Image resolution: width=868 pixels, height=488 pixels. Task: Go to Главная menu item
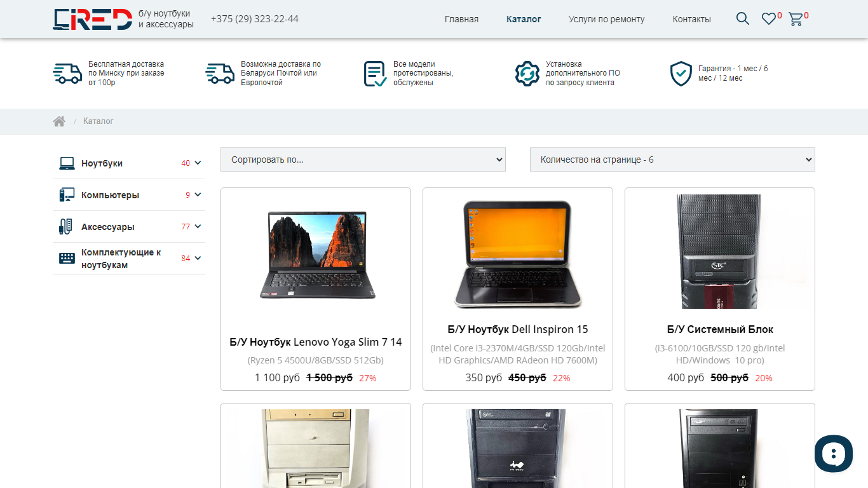click(461, 19)
